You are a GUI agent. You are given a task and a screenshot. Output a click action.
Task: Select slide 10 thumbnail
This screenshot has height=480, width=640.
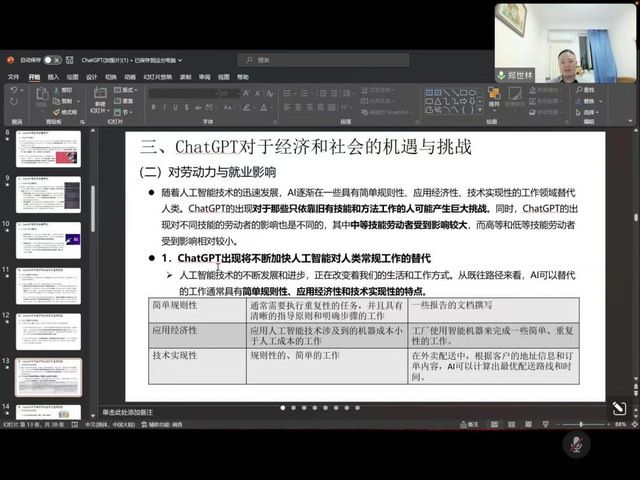click(48, 240)
